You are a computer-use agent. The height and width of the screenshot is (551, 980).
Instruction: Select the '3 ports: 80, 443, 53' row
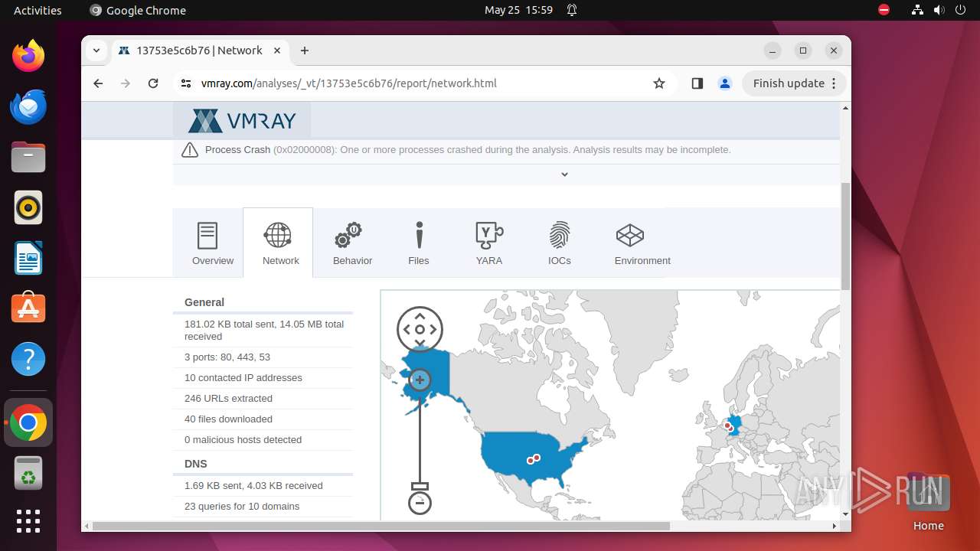(263, 357)
